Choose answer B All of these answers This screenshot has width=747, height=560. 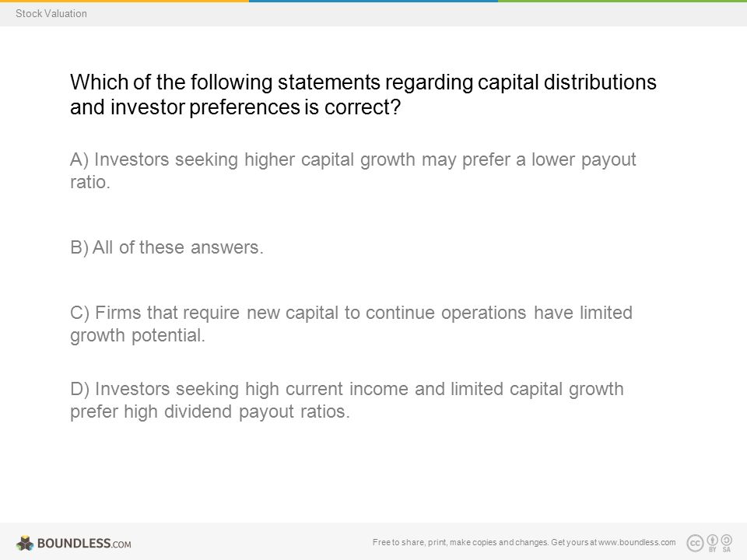click(167, 247)
